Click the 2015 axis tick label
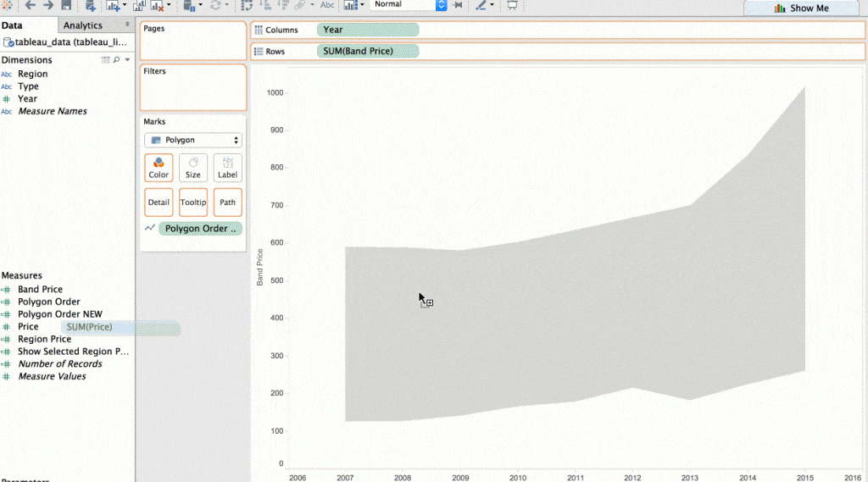The width and height of the screenshot is (868, 482). click(805, 478)
